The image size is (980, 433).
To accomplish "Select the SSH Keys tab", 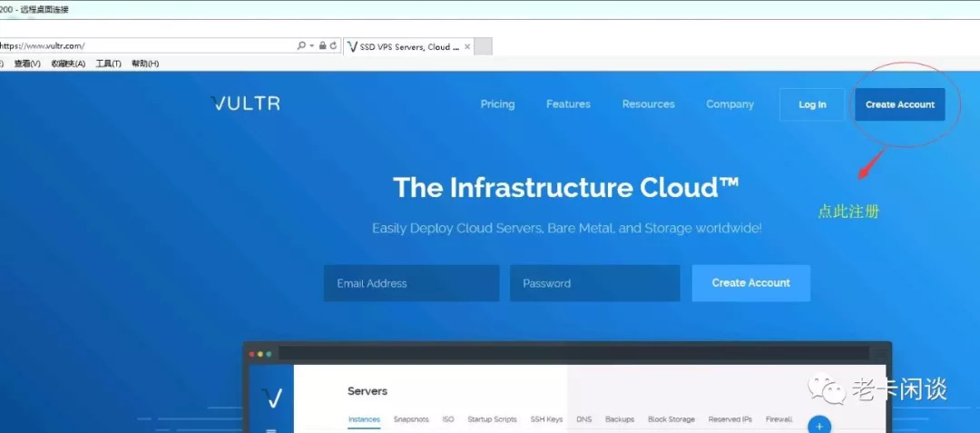I will [546, 419].
